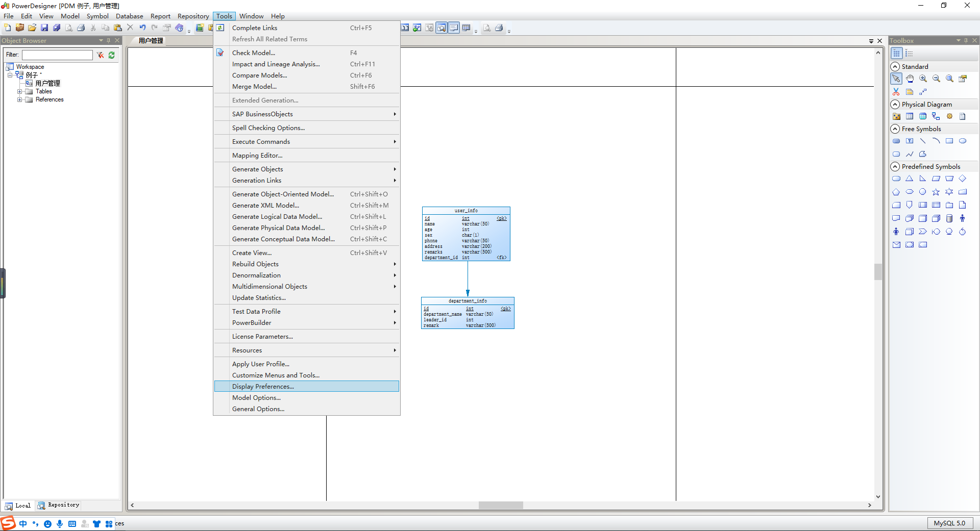Screen dimensions: 980x531
Task: Select the Reference tool in Physical Diagram toolbox
Action: tap(936, 116)
